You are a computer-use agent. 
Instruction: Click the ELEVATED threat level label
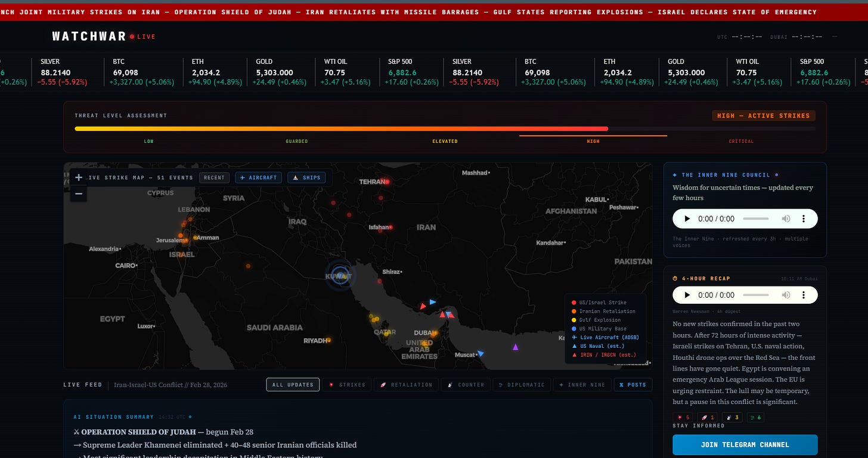point(445,141)
